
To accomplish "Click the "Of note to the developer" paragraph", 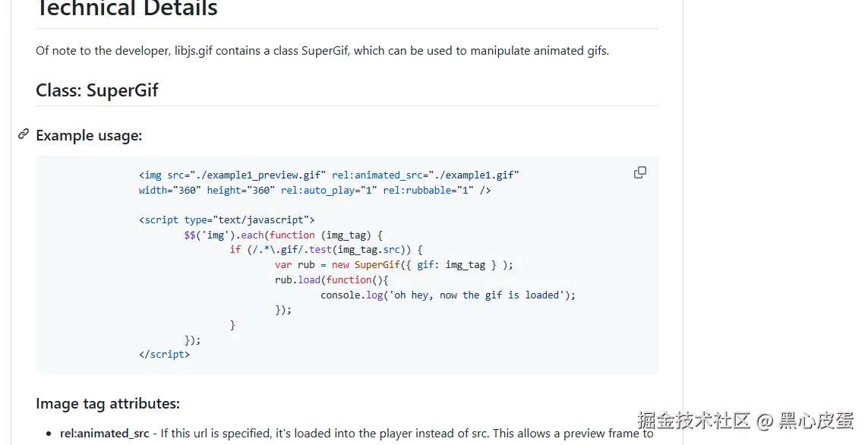I will [x=322, y=52].
